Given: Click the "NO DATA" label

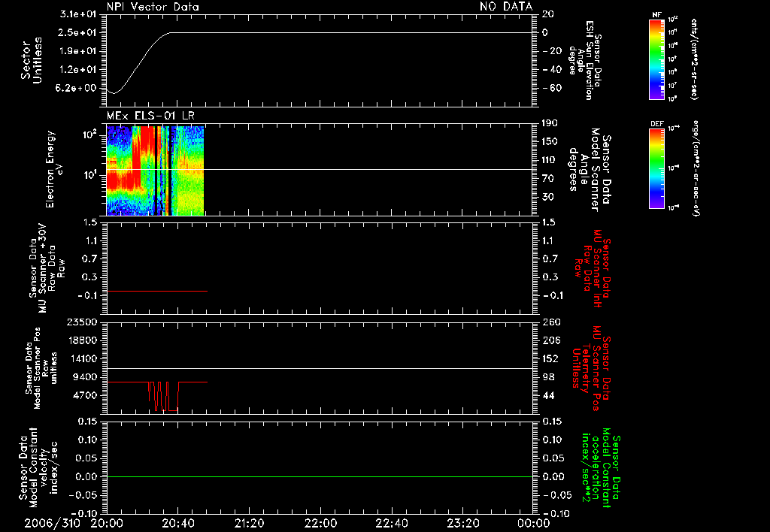Looking at the screenshot, I should pyautogui.click(x=506, y=7).
